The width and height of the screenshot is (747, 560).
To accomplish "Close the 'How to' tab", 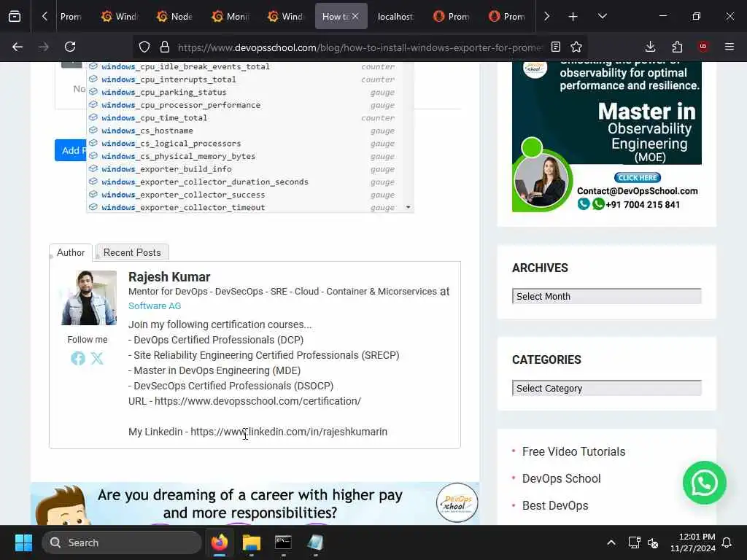I will tap(355, 16).
